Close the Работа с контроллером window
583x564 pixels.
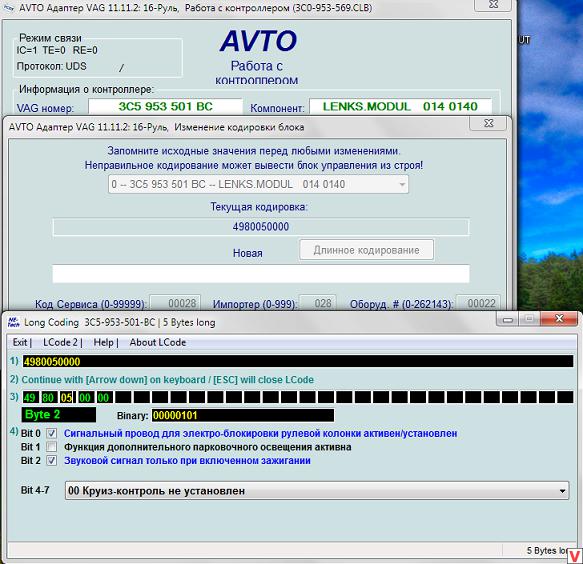pyautogui.click(x=493, y=5)
